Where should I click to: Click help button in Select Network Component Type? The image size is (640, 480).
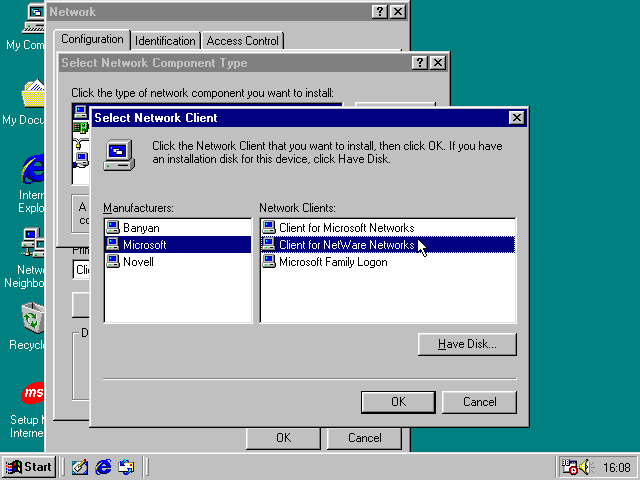coord(420,63)
